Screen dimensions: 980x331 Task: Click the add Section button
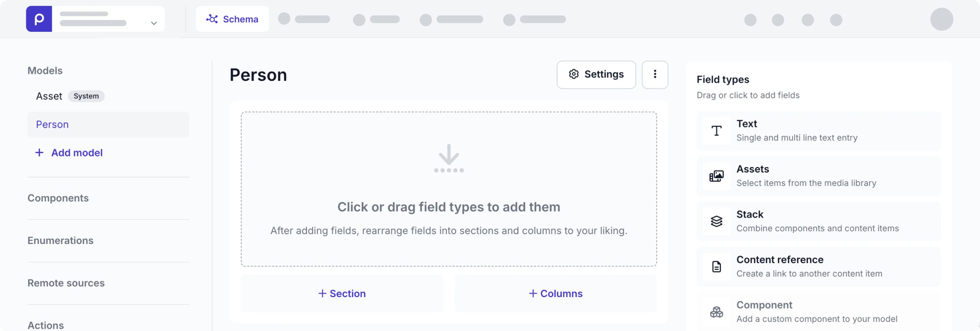click(x=342, y=293)
